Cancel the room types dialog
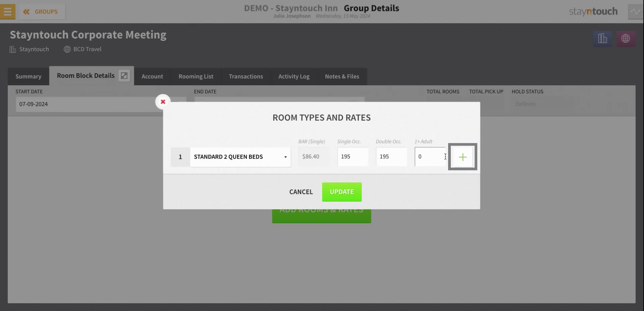The height and width of the screenshot is (311, 644). [301, 192]
